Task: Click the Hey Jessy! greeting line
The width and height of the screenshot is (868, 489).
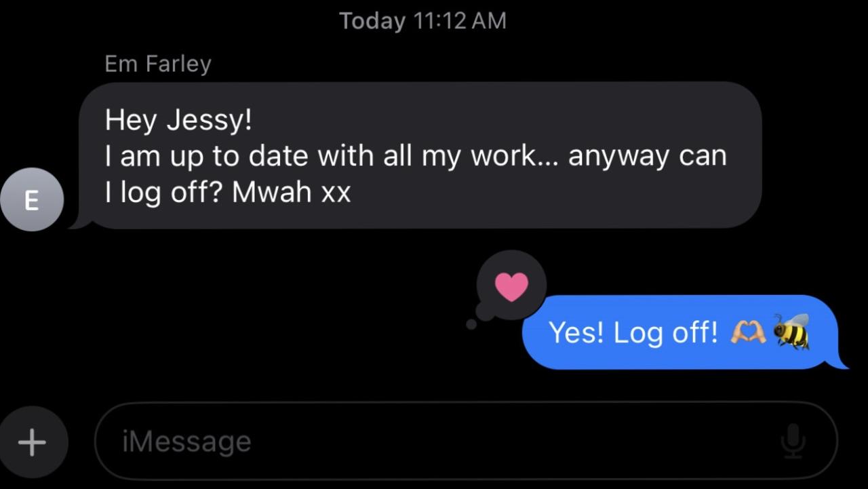Action: coord(178,121)
